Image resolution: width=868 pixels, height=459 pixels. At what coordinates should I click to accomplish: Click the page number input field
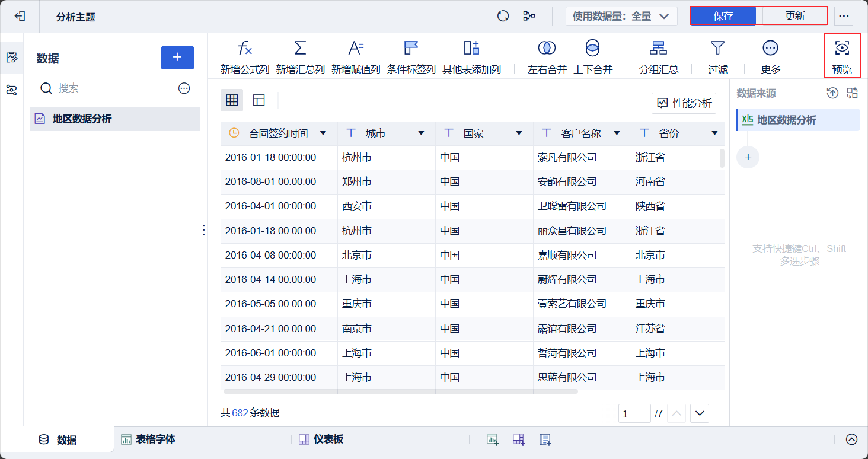[x=634, y=413]
